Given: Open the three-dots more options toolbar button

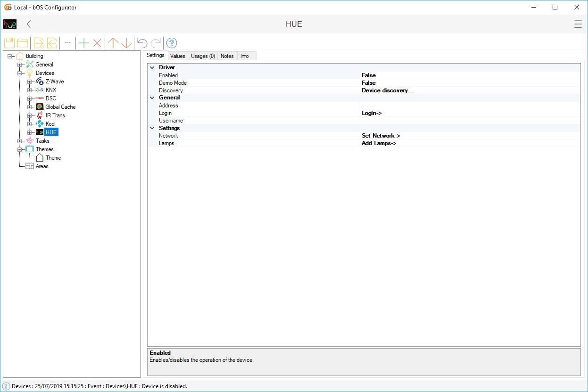Looking at the screenshot, I should click(68, 43).
